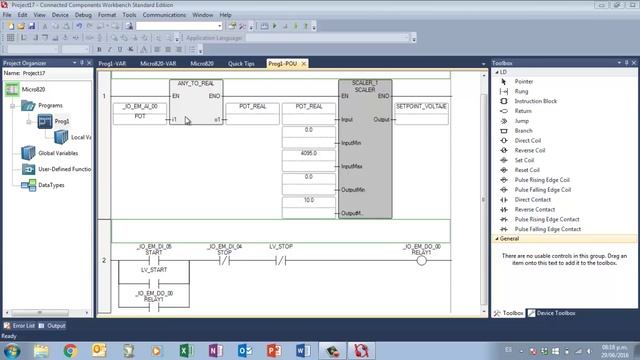Choose the Reverse Coil tool
640x360 pixels.
529,150
